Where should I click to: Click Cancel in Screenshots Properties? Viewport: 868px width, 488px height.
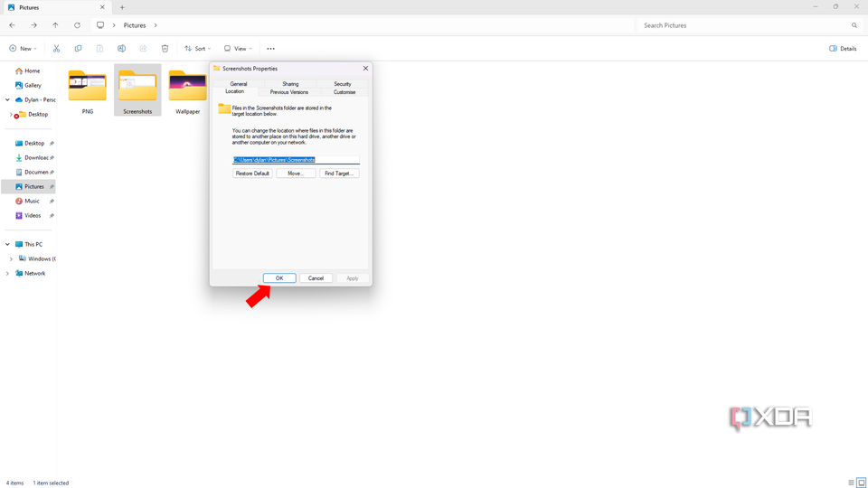pyautogui.click(x=316, y=278)
